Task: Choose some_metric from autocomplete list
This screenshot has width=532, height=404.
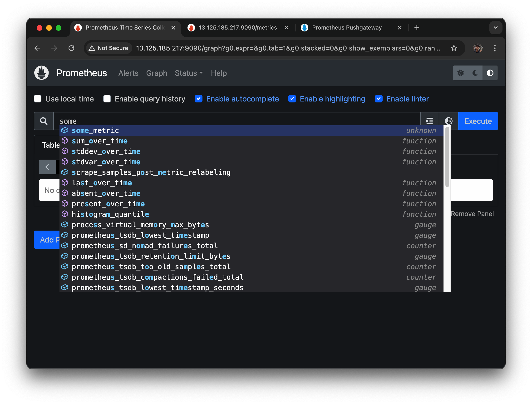Action: pos(95,131)
